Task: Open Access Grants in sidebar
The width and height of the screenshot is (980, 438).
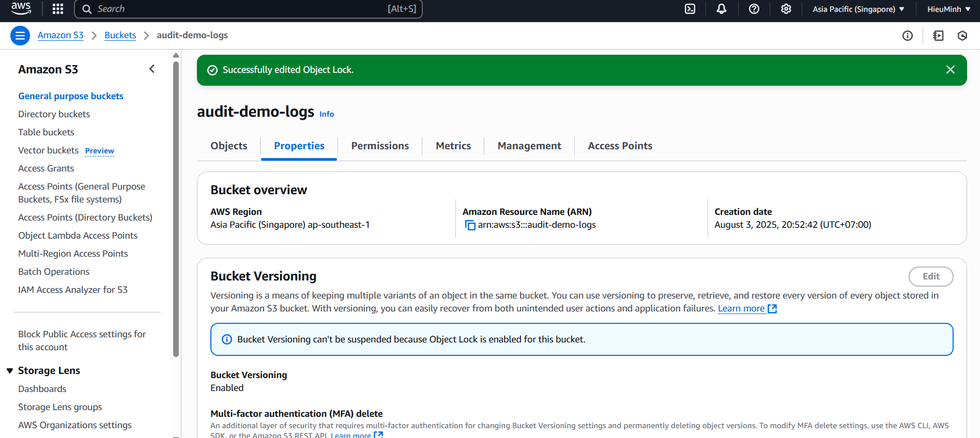Action: pos(46,168)
